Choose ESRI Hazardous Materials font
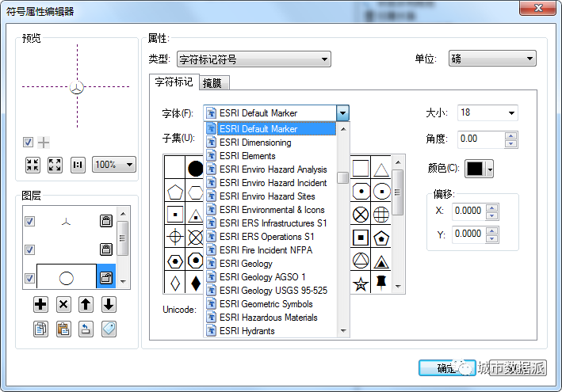The height and width of the screenshot is (392, 562). tap(271, 318)
